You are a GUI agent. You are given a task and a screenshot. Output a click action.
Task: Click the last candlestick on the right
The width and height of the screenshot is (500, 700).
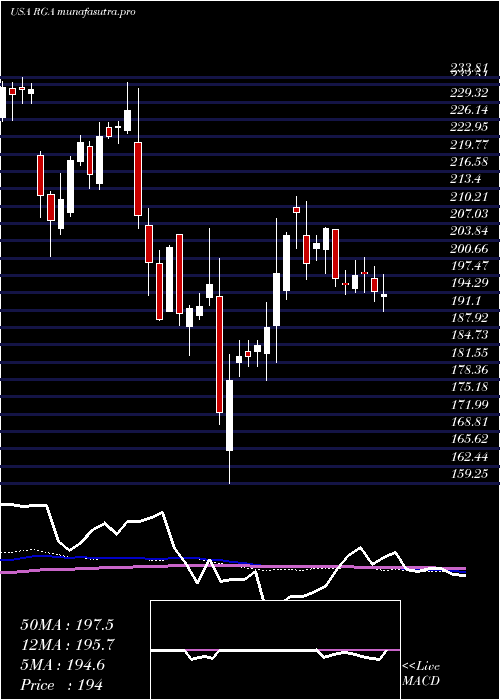pos(383,295)
